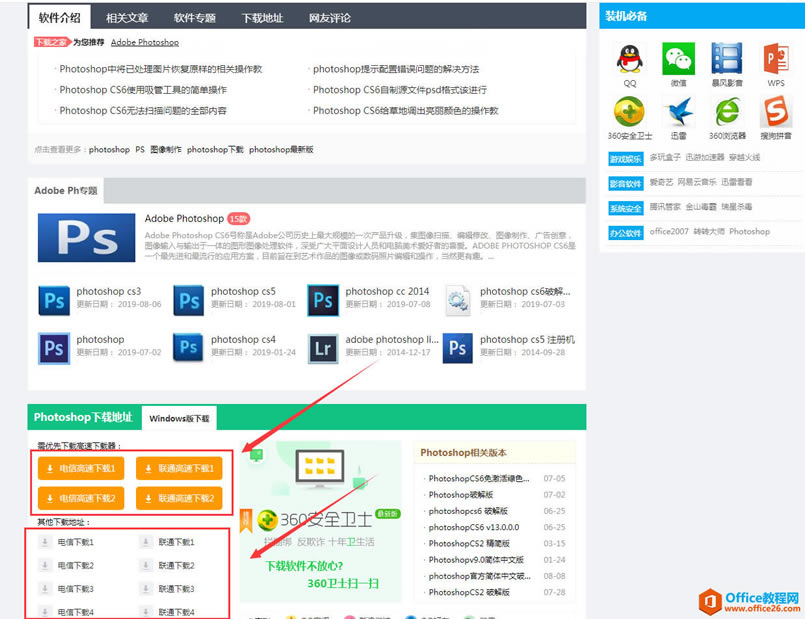Click the photoshop cs4 icon
This screenshot has width=805, height=619.
pos(188,349)
